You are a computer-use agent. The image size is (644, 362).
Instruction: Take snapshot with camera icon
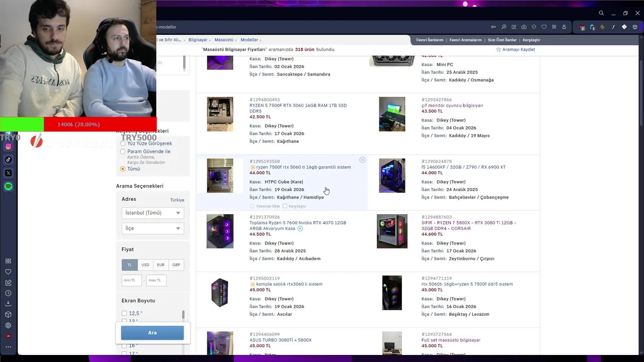pyautogui.click(x=524, y=27)
